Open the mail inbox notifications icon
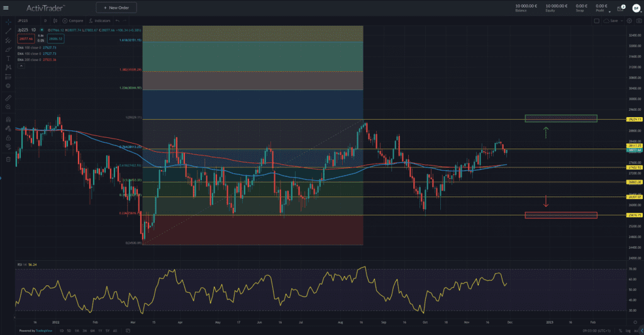The width and height of the screenshot is (644, 335). tap(621, 8)
